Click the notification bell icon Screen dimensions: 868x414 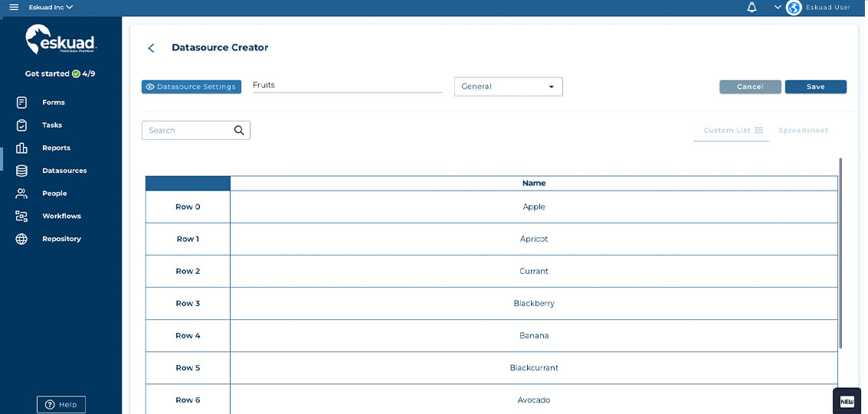pyautogui.click(x=752, y=7)
